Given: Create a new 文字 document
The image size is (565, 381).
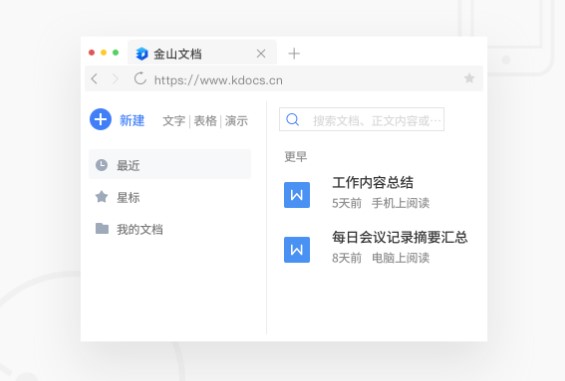Looking at the screenshot, I should [x=174, y=121].
